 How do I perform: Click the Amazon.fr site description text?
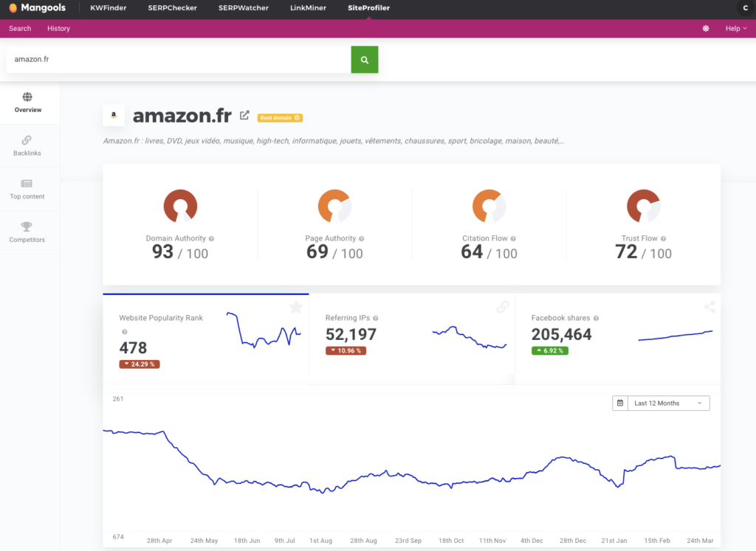coord(334,141)
